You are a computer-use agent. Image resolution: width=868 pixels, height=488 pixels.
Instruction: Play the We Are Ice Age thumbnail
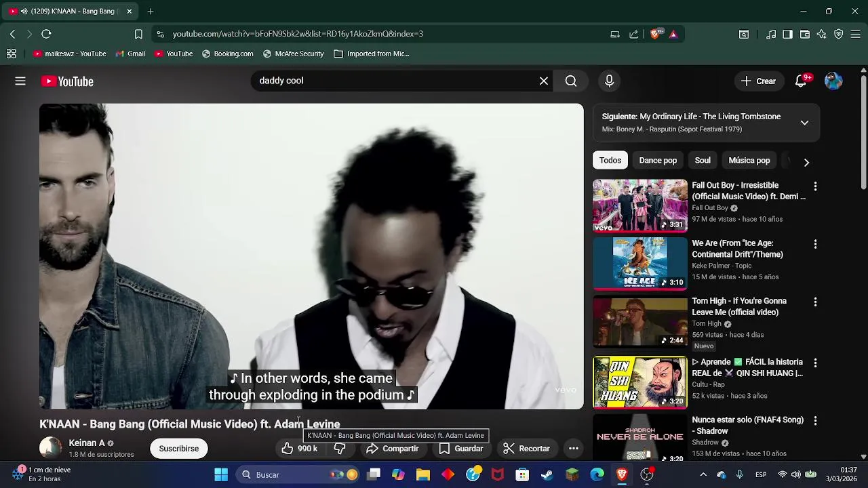(640, 263)
